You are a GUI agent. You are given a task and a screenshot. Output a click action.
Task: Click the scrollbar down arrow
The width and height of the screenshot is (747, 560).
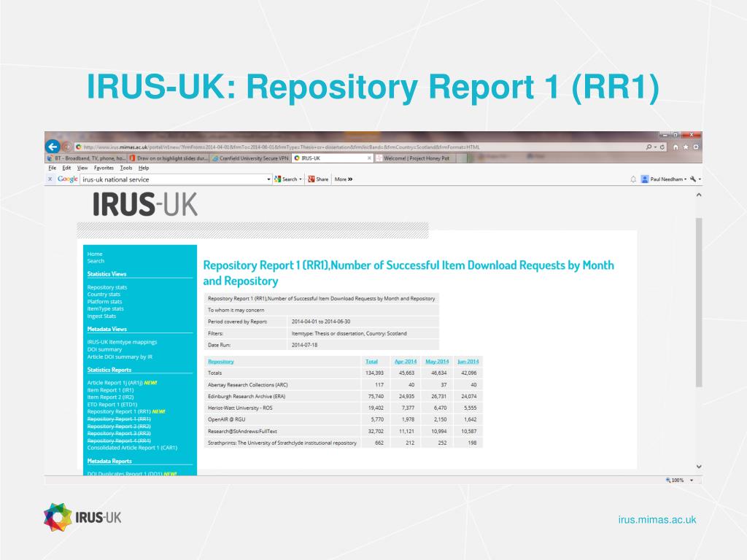tap(699, 467)
